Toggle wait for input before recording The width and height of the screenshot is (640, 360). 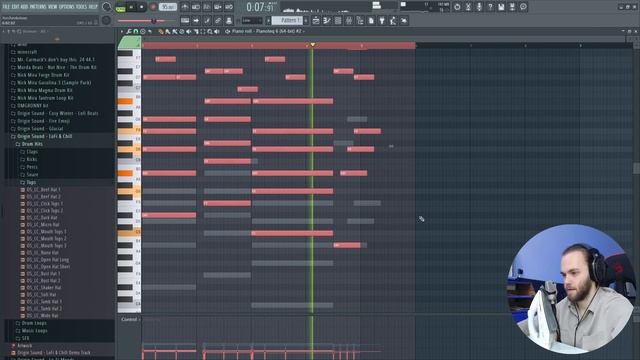[196, 7]
